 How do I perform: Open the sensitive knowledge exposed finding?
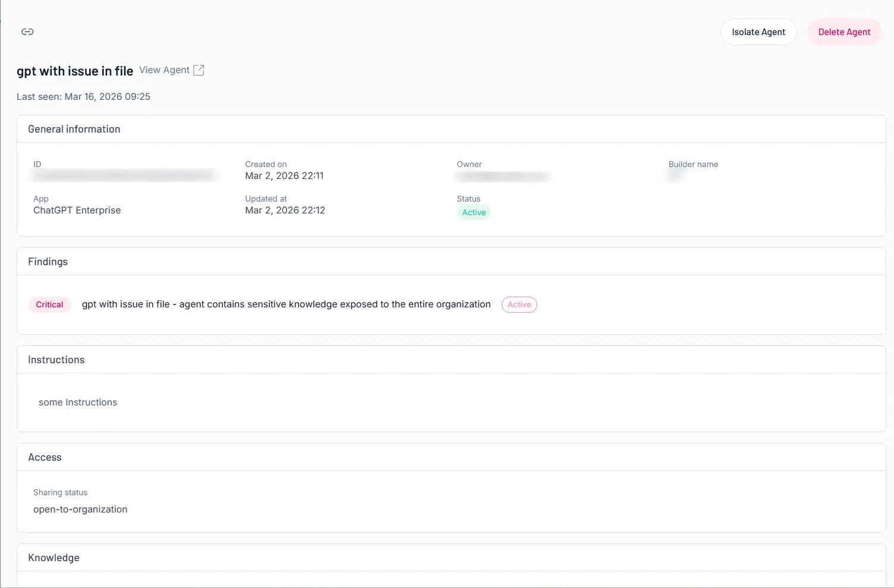pyautogui.click(x=287, y=304)
